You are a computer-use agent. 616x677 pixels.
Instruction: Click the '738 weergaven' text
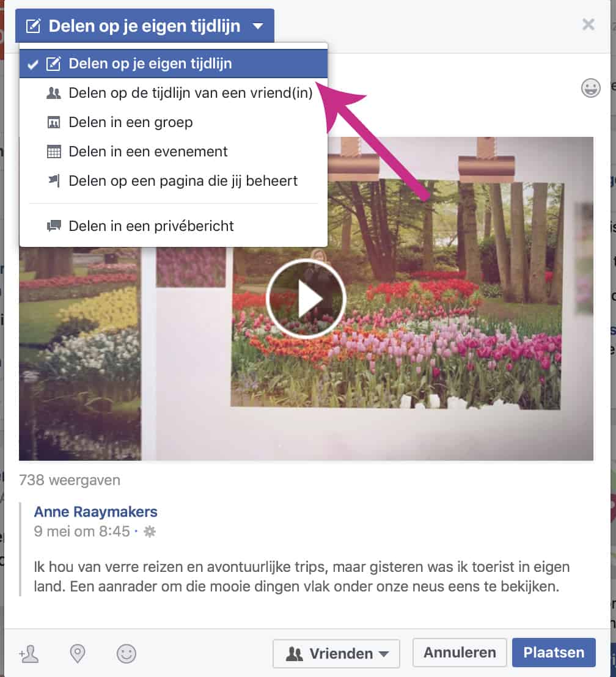pos(70,480)
